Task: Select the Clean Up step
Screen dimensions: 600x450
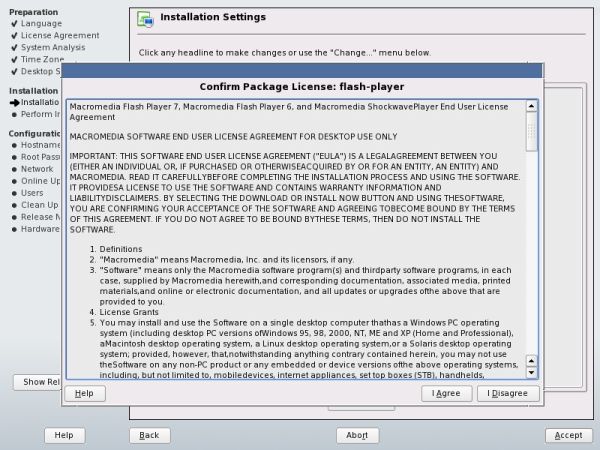Action: point(40,205)
